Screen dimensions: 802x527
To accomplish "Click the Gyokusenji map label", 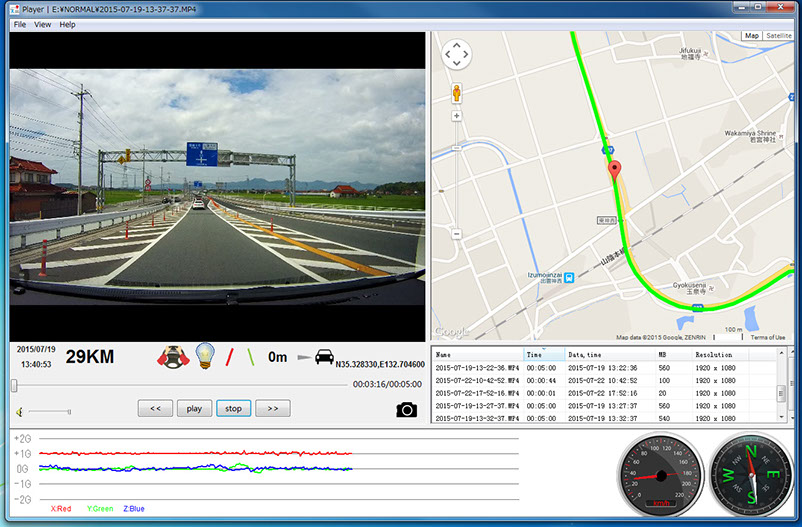I will [689, 288].
